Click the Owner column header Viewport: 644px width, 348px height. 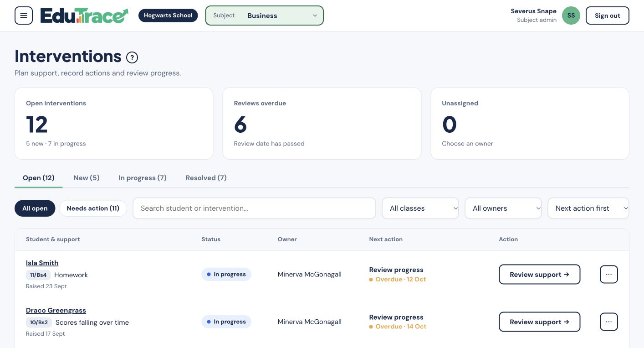pyautogui.click(x=287, y=239)
